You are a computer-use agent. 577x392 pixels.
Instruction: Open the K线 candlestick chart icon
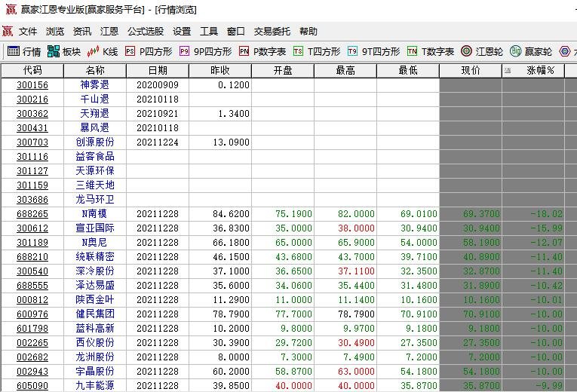pyautogui.click(x=93, y=51)
